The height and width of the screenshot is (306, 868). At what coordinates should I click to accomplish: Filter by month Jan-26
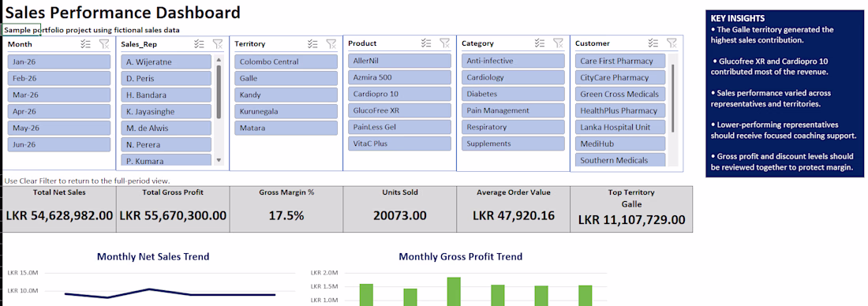pyautogui.click(x=59, y=62)
